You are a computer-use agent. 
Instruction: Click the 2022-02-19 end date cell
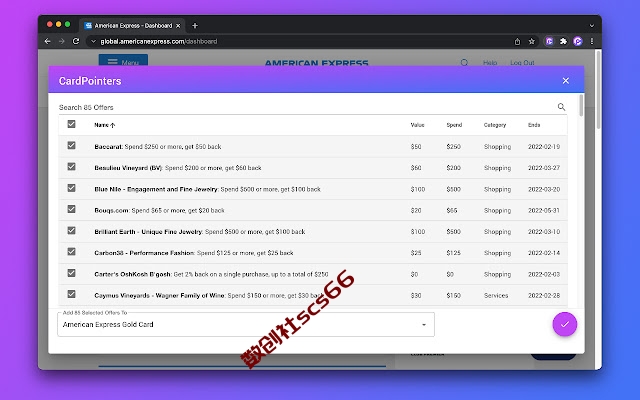(x=544, y=147)
